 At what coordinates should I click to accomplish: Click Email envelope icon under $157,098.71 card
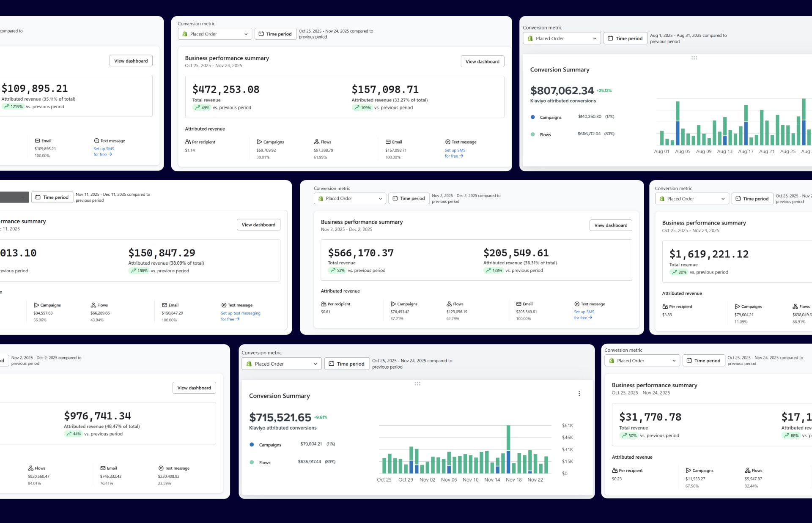coord(388,142)
